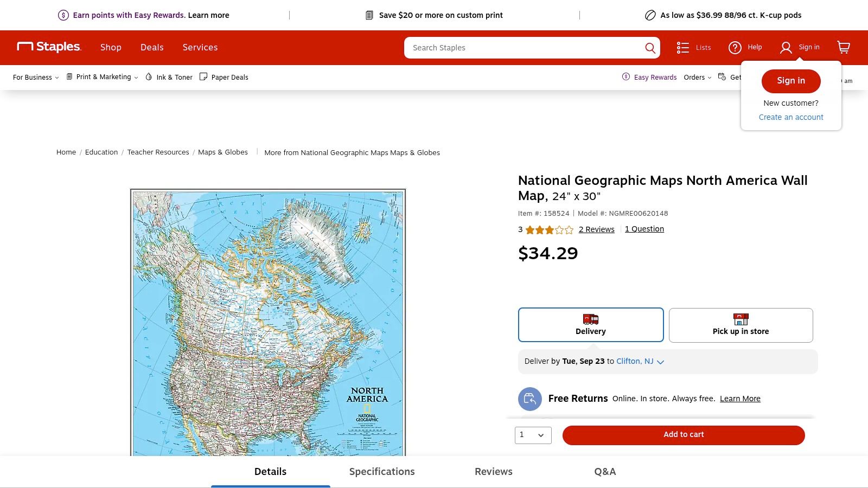The image size is (868, 488).
Task: Click the Free Returns circular icon
Action: 530,399
